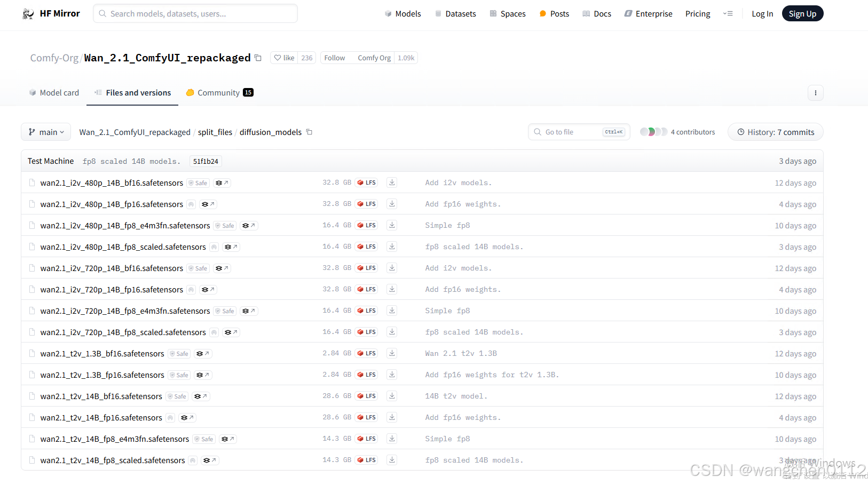Image resolution: width=868 pixels, height=485 pixels.
Task: Click the Sign Up button
Action: [802, 14]
